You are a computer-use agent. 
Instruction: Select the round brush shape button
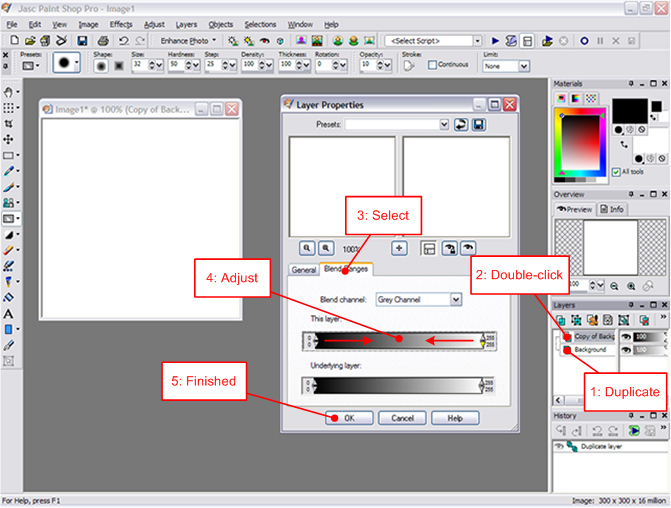101,66
